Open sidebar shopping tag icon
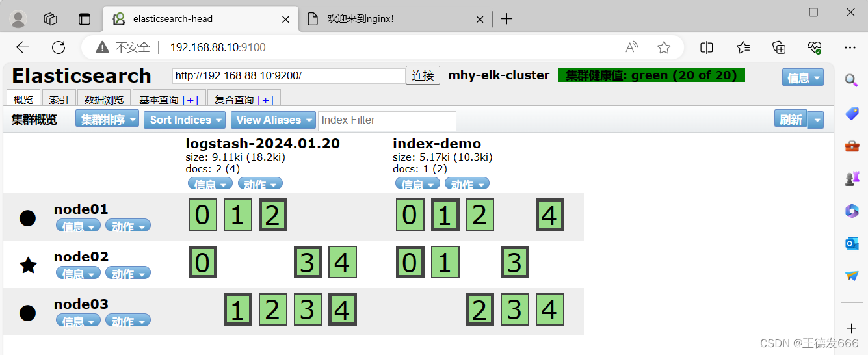Viewport: 868px width, 355px height. point(852,114)
